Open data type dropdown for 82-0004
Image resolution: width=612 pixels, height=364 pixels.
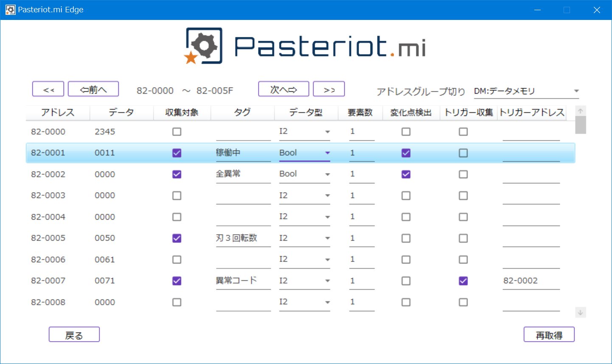(305, 217)
